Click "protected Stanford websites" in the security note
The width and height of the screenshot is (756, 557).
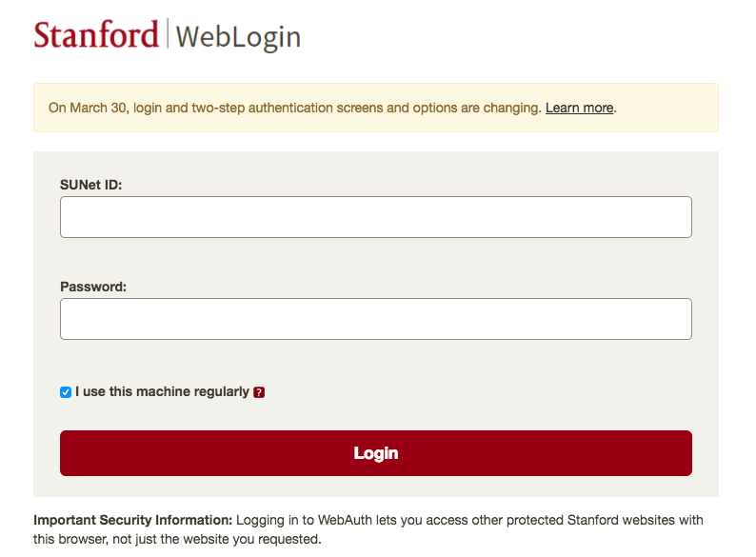[x=570, y=520]
